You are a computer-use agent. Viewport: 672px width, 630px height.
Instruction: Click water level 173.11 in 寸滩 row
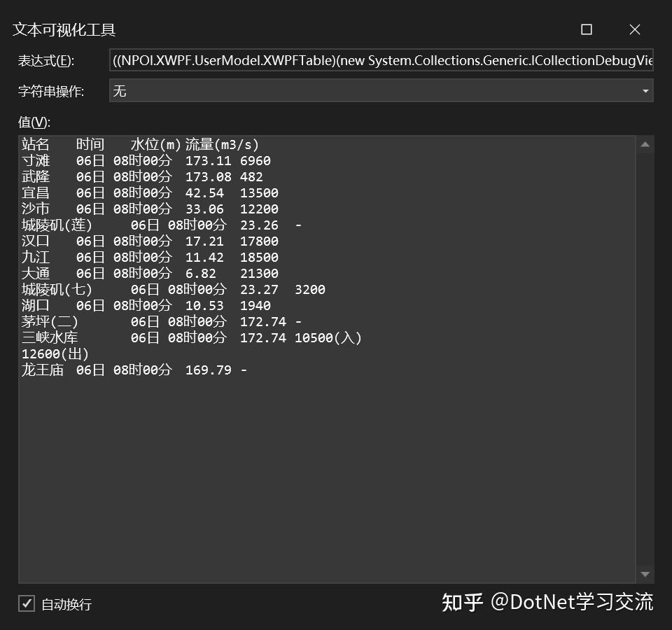tap(209, 161)
